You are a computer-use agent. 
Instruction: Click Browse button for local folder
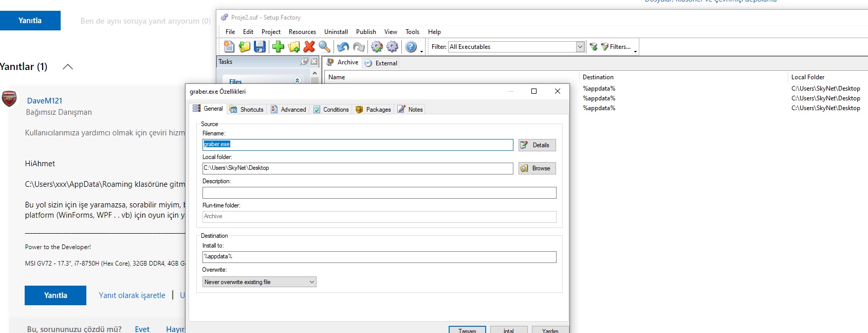tap(537, 168)
